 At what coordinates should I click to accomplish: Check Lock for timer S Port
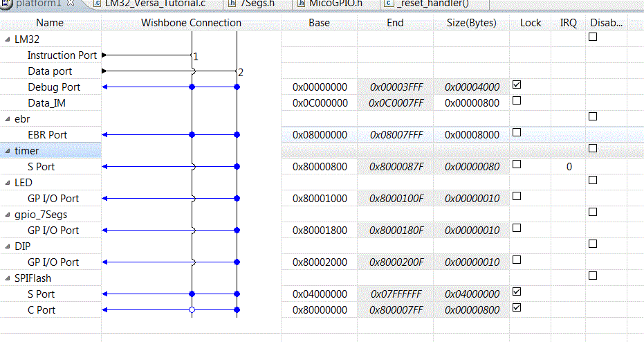[517, 164]
